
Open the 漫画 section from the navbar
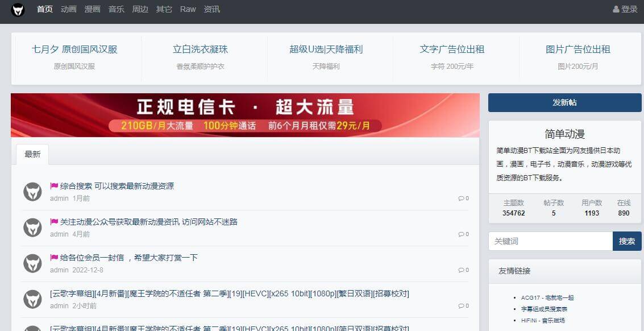pos(93,10)
